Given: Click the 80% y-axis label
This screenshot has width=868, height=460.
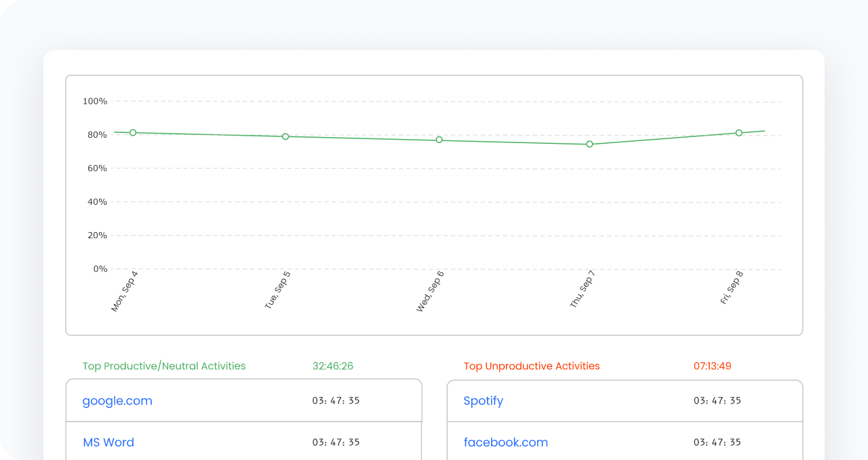Looking at the screenshot, I should pyautogui.click(x=98, y=135).
